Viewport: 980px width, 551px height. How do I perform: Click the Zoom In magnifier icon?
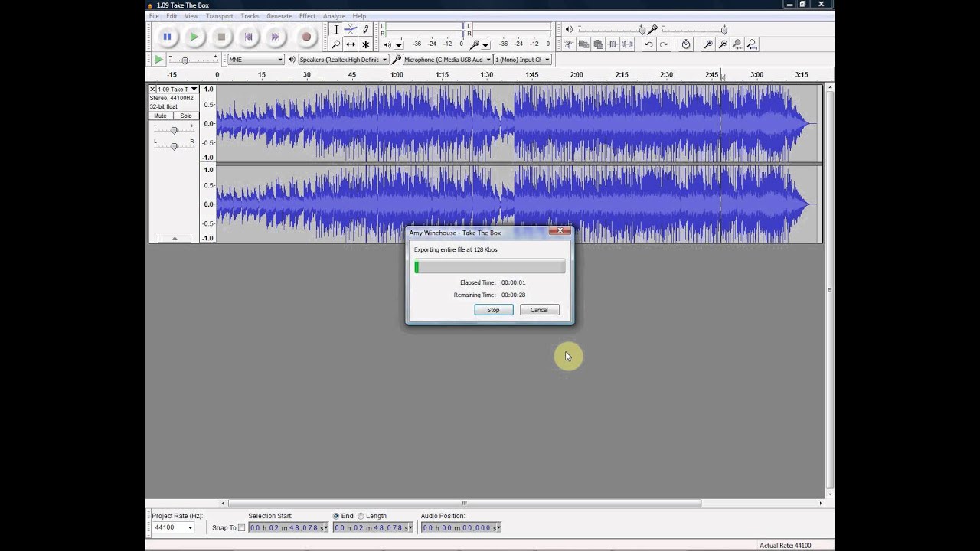[708, 44]
